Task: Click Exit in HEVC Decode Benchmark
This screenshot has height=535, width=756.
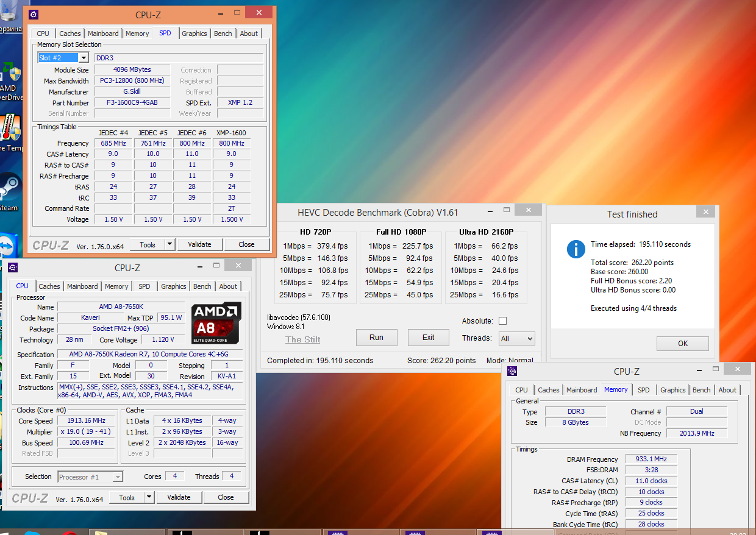Action: pyautogui.click(x=429, y=338)
